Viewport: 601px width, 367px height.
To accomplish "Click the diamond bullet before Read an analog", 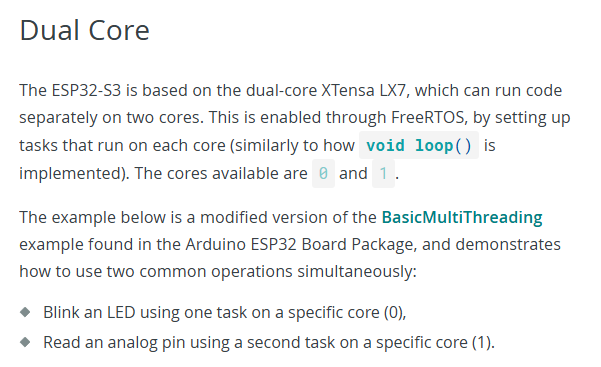I will coord(25,342).
